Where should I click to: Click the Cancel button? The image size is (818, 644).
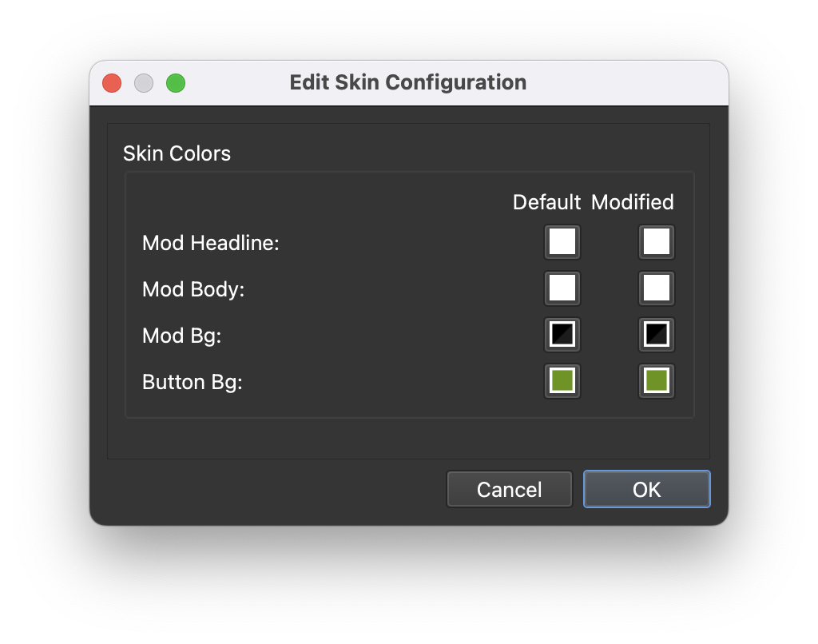tap(509, 490)
